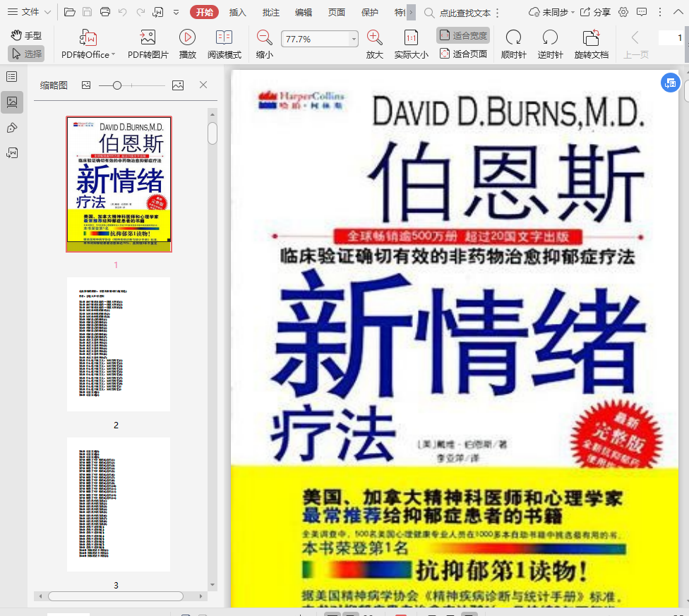The width and height of the screenshot is (689, 616).
Task: Click the thumbnail panel vertical scrollbar
Action: [212, 133]
